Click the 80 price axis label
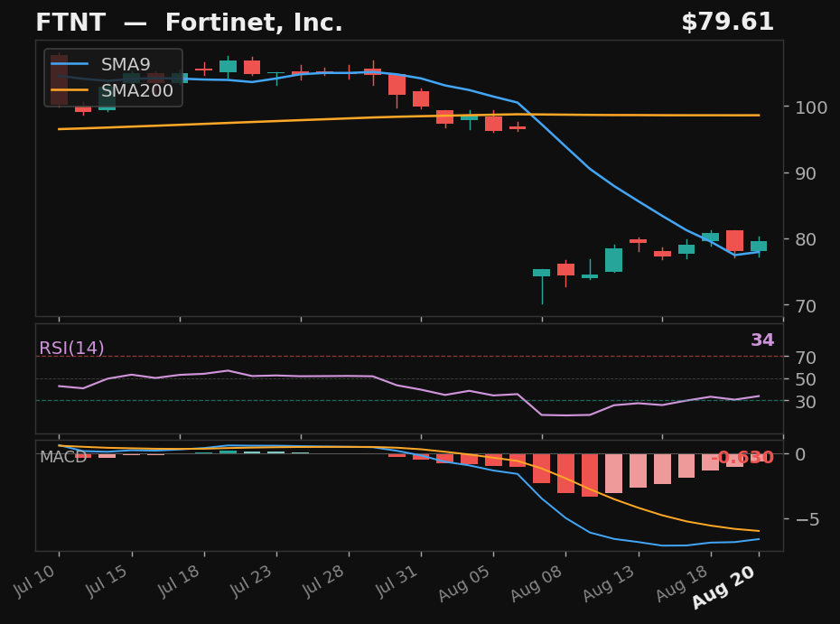The image size is (840, 624). click(x=806, y=239)
